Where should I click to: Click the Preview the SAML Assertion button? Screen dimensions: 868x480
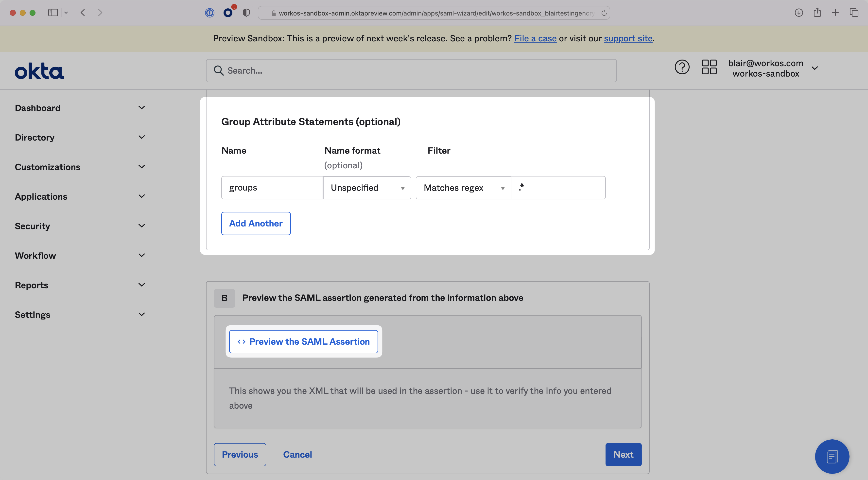[x=303, y=342]
